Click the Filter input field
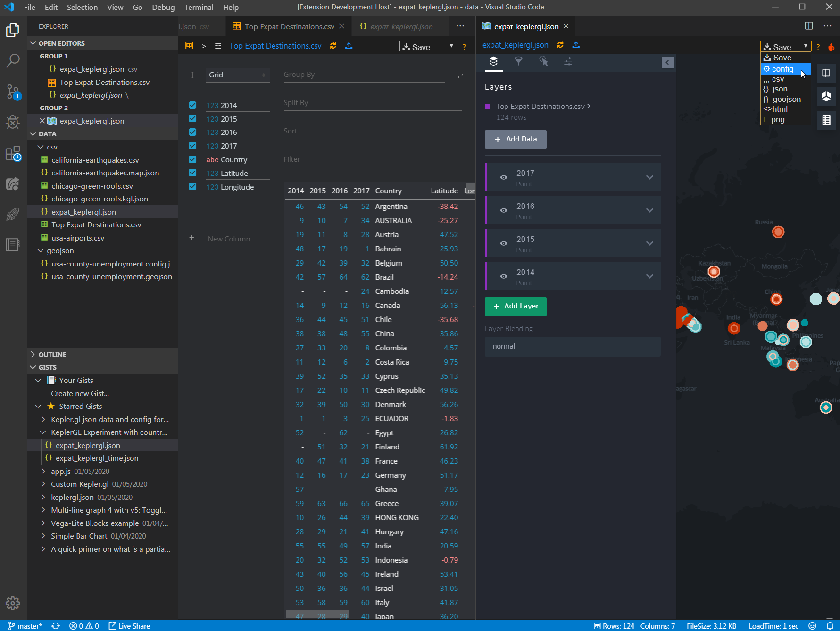This screenshot has height=631, width=840. click(373, 159)
